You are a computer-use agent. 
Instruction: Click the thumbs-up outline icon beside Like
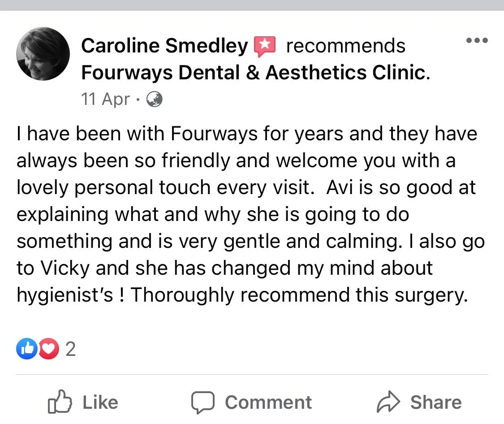pyautogui.click(x=60, y=402)
